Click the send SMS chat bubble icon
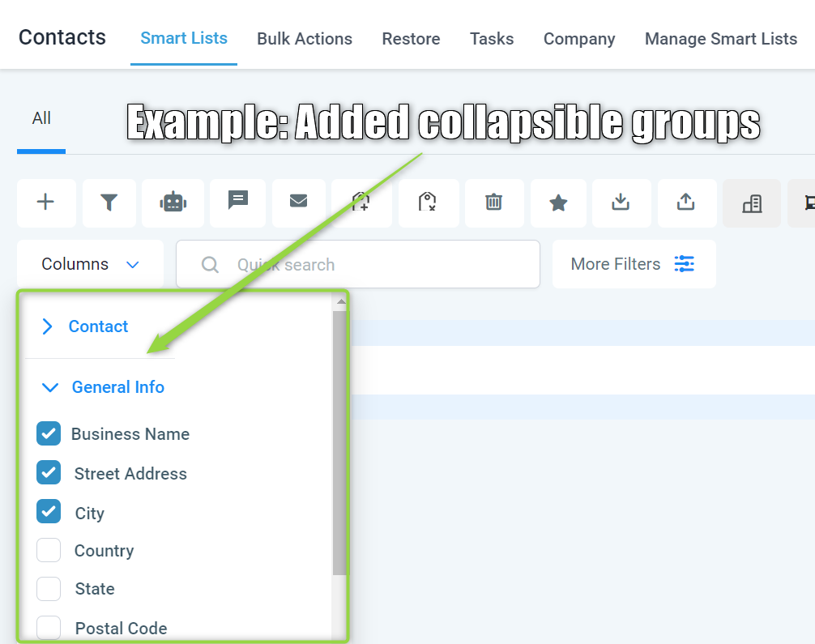Image resolution: width=815 pixels, height=644 pixels. point(238,203)
